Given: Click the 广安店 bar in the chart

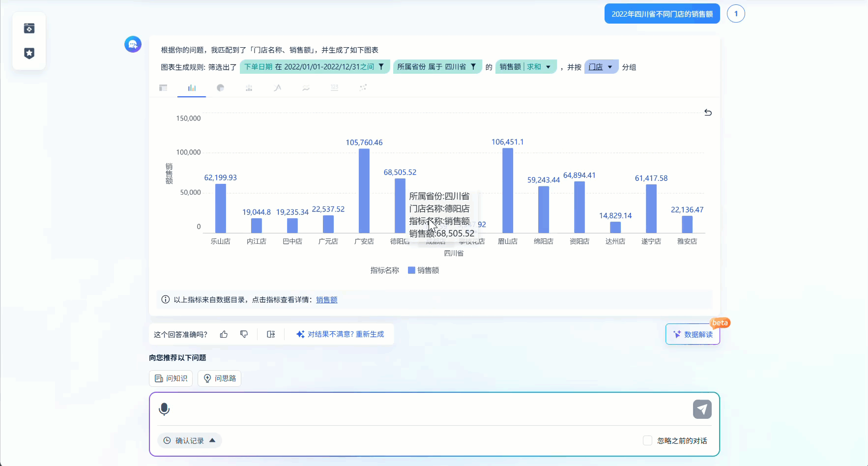Looking at the screenshot, I should [x=364, y=191].
